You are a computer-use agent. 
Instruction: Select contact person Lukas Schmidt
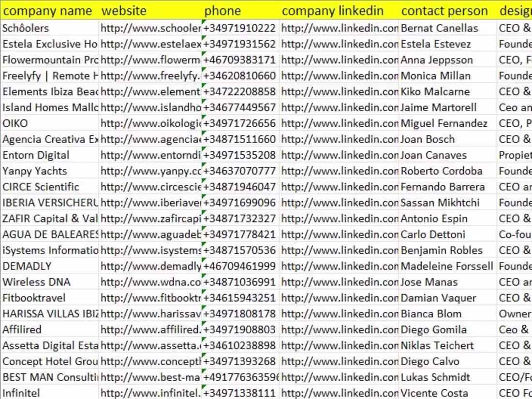click(x=448, y=377)
